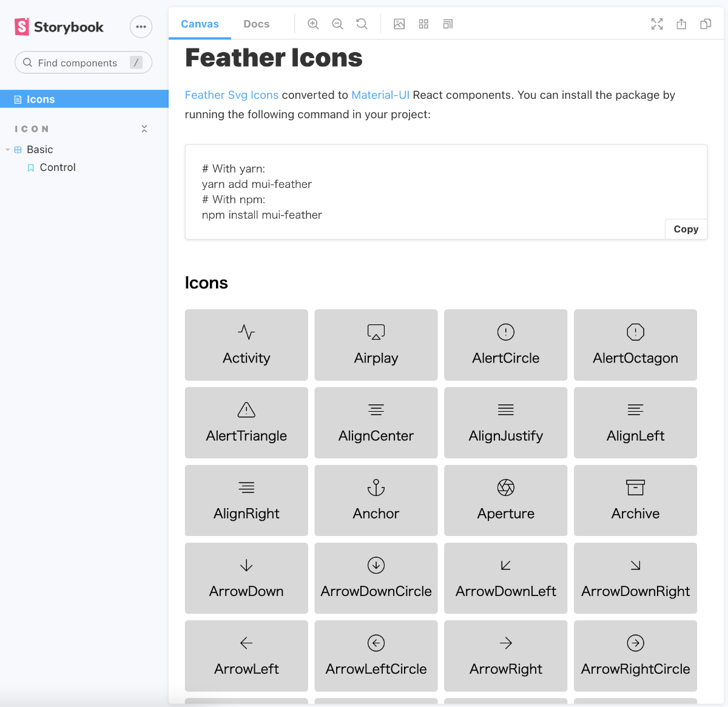Switch to the Docs tab
This screenshot has height=707, width=728.
257,24
